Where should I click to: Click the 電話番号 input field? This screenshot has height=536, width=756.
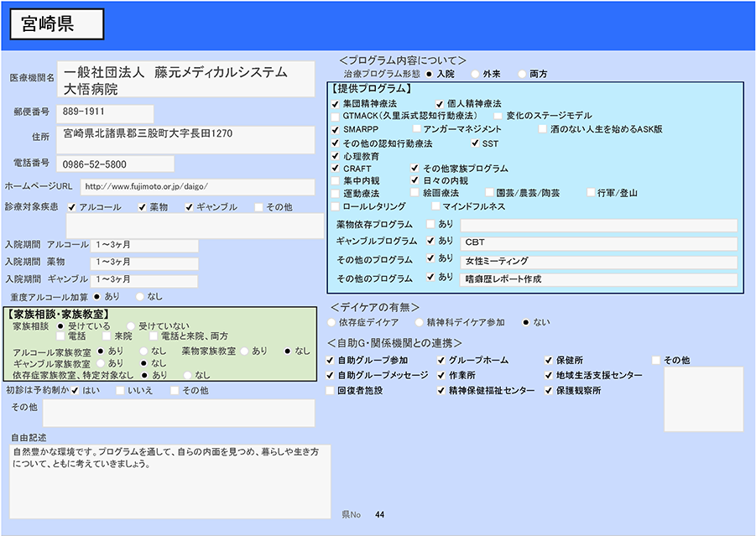117,164
